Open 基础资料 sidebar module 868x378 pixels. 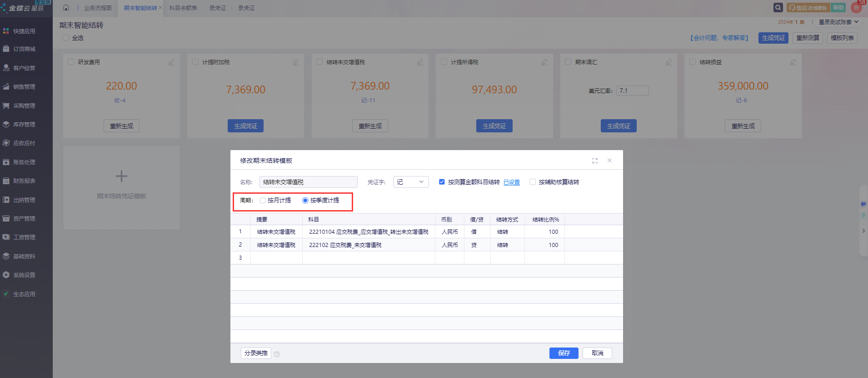coord(19,256)
